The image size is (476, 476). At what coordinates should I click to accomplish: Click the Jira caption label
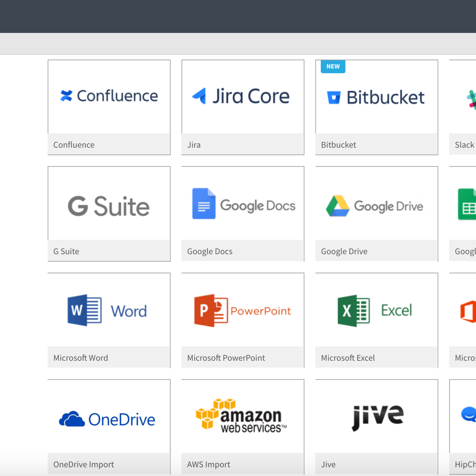click(x=194, y=145)
